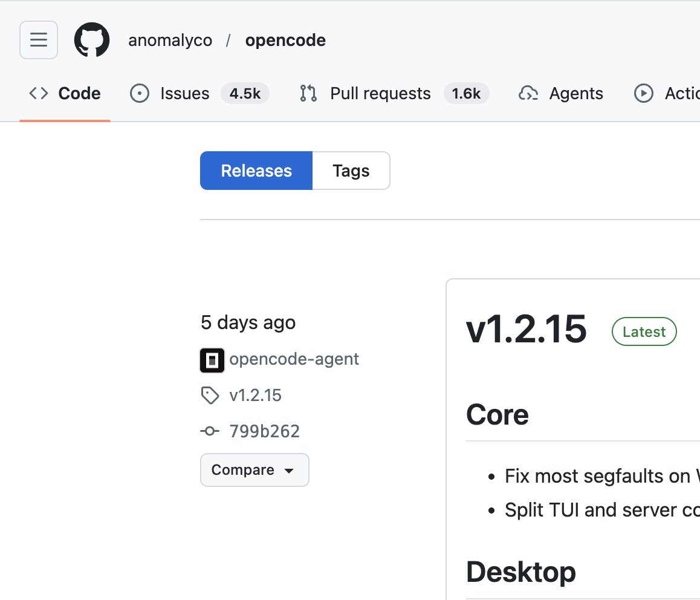Open the v1.2.15 release title

pyautogui.click(x=526, y=329)
